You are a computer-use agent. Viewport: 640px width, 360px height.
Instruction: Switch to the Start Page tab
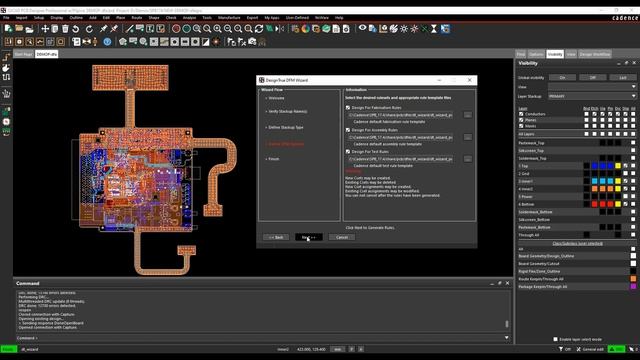(x=24, y=54)
